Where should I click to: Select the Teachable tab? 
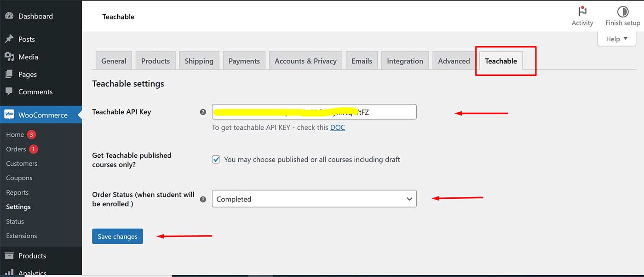pyautogui.click(x=501, y=61)
